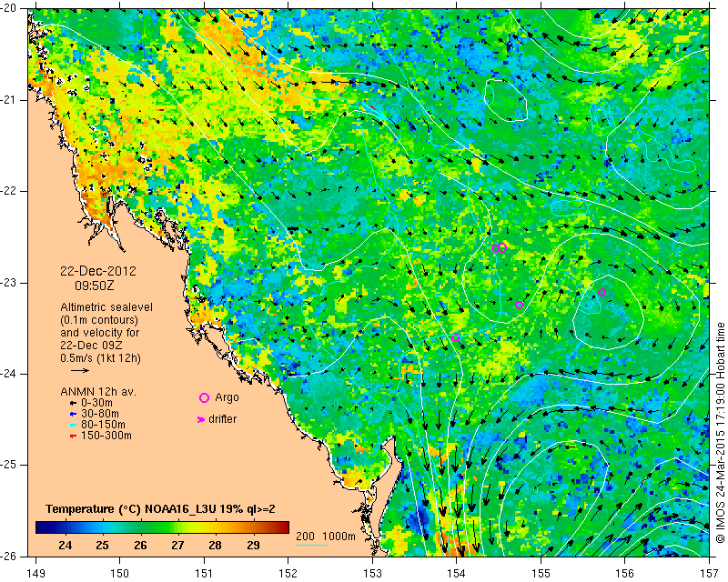Click the Argo float marker near 154E 23.6S

[456, 338]
